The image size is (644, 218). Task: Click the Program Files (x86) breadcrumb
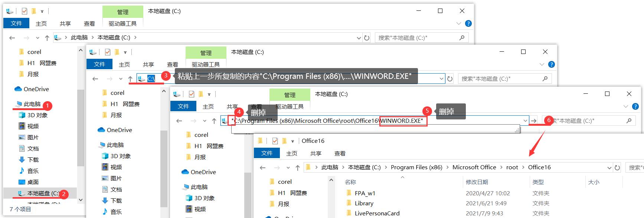416,167
